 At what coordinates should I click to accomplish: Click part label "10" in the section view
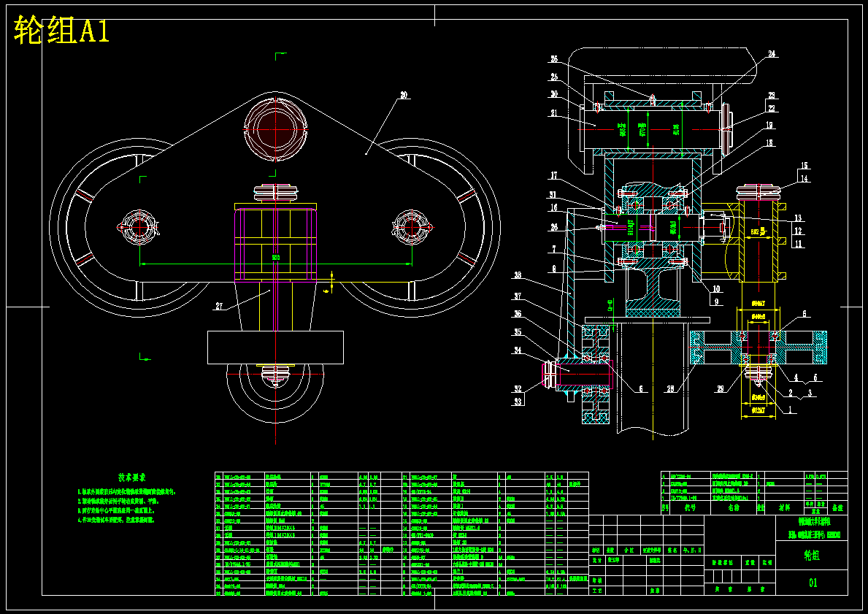716,289
